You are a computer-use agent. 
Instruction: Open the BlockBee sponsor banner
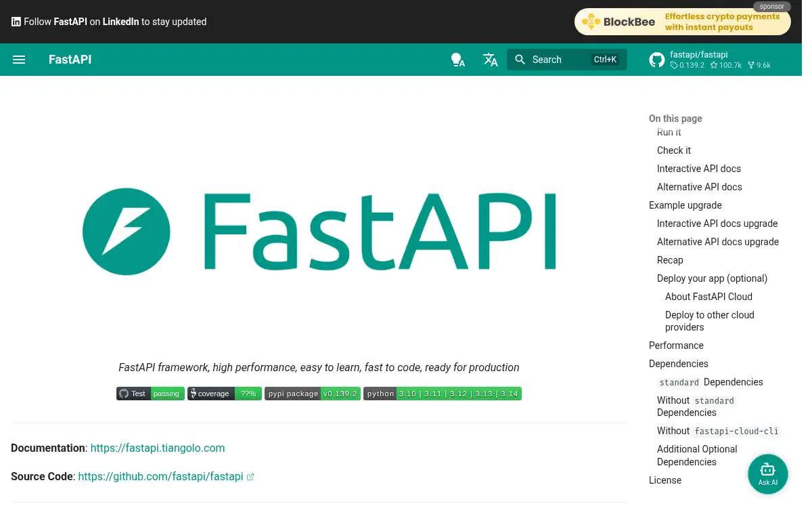click(682, 22)
